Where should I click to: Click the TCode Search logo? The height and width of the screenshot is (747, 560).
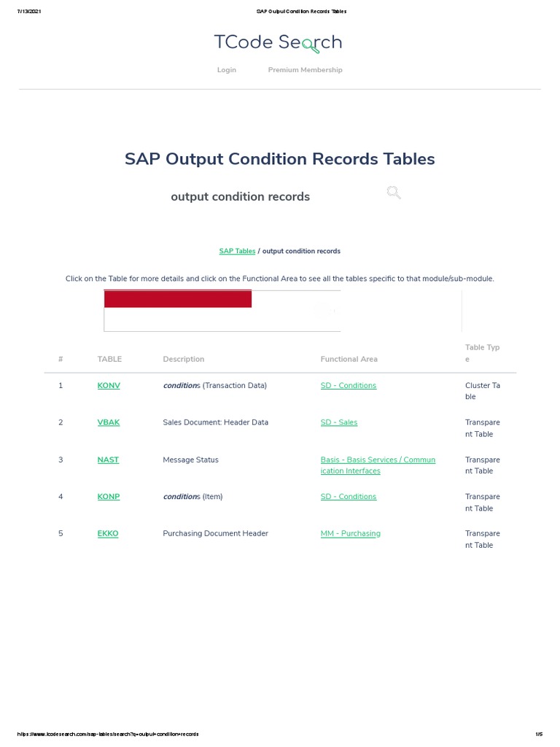[278, 43]
